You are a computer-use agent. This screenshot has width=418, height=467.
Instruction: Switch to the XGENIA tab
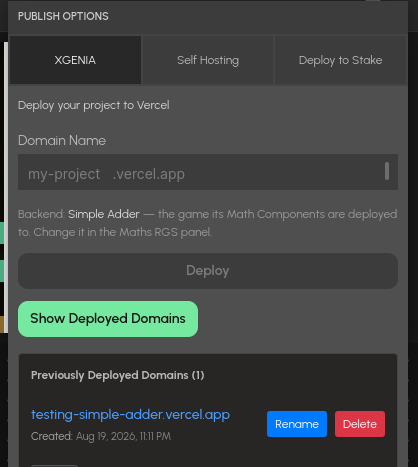[x=75, y=60]
